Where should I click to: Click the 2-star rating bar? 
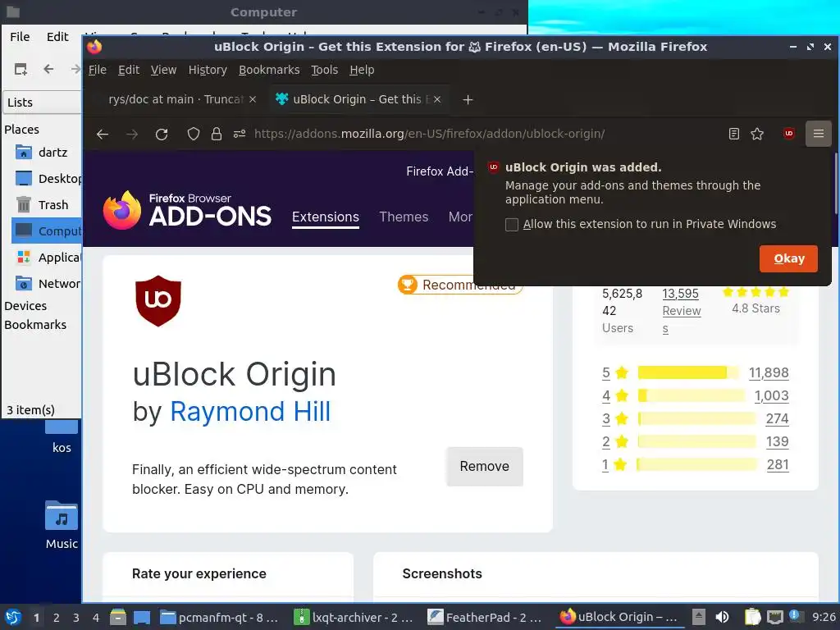pyautogui.click(x=696, y=441)
